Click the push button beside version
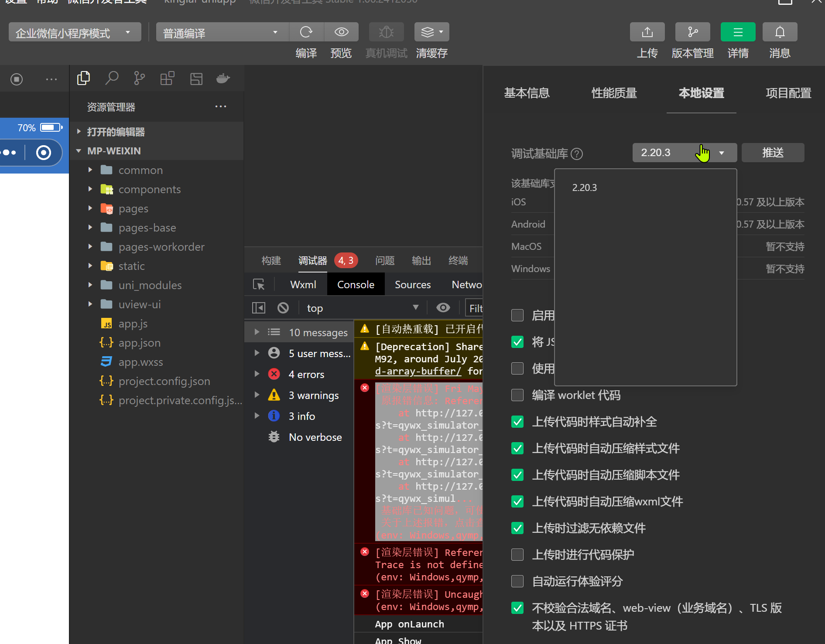Screen dimensions: 825x644 pyautogui.click(x=773, y=153)
